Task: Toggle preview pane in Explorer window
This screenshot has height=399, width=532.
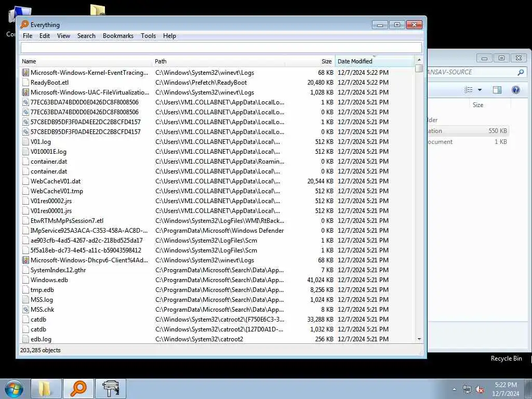Action: [x=497, y=90]
